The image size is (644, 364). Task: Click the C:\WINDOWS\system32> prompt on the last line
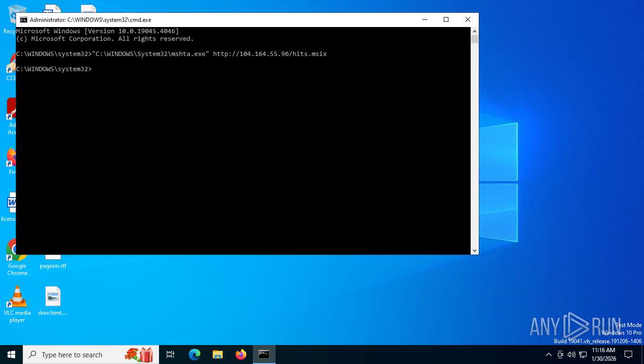point(54,69)
